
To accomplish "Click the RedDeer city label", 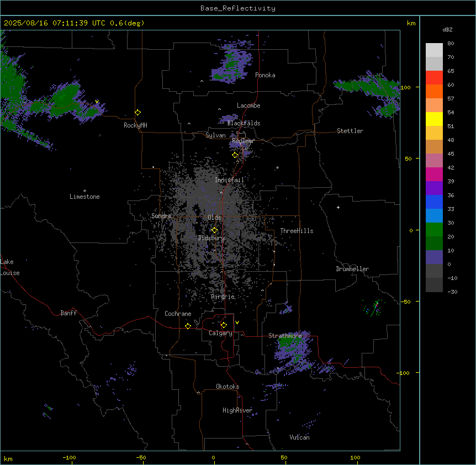I will click(x=243, y=141).
